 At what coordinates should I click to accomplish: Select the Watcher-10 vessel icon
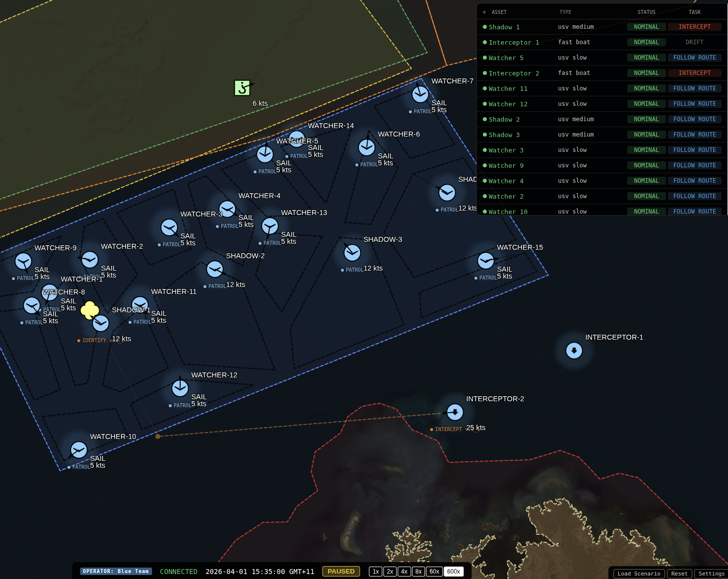click(x=79, y=450)
